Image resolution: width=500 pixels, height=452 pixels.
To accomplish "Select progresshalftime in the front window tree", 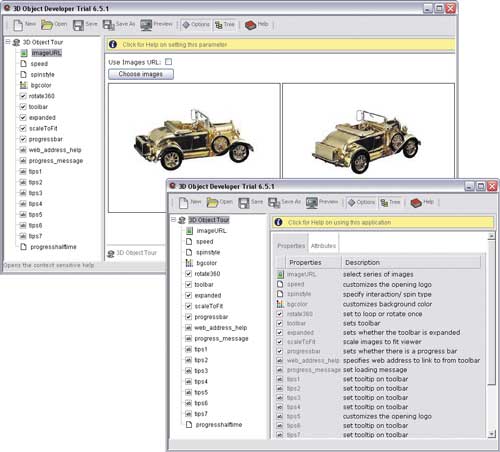I will point(219,425).
